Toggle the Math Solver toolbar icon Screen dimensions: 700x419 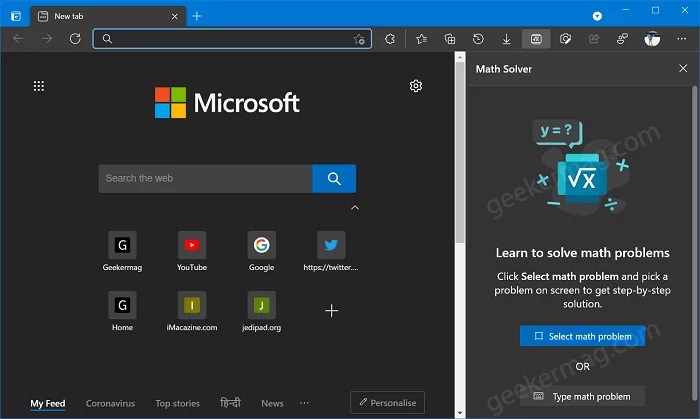click(x=536, y=39)
